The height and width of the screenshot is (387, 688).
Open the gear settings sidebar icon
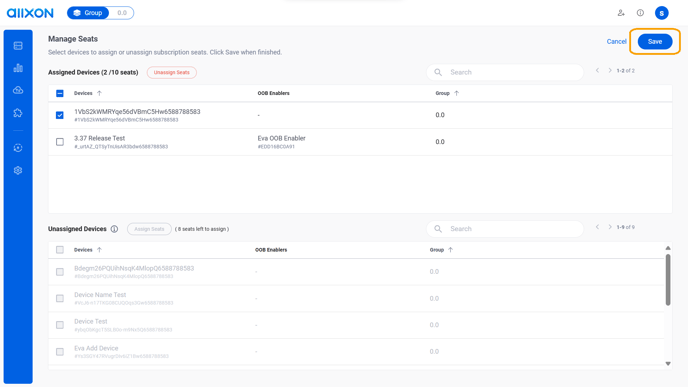point(18,170)
